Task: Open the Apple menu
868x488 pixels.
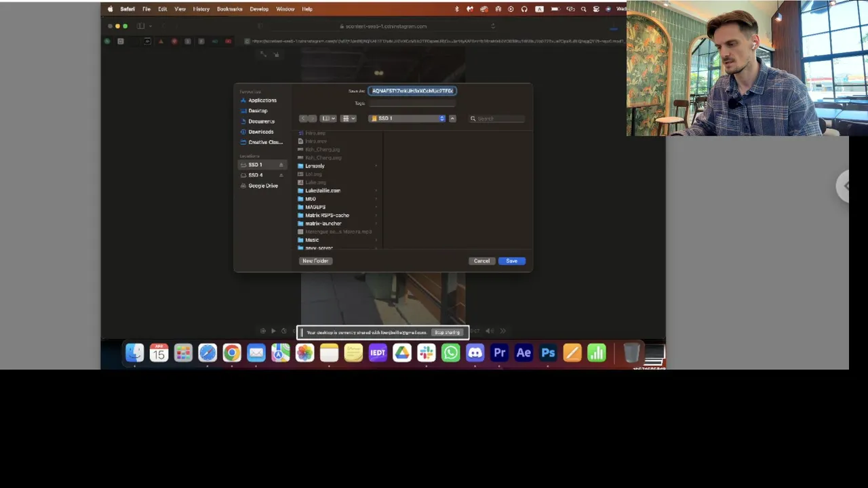Action: coord(111,9)
